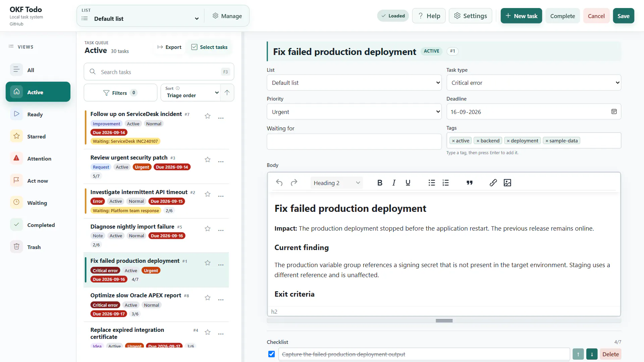Switch to the All view
Viewport: 644px width, 362px height.
click(x=38, y=70)
